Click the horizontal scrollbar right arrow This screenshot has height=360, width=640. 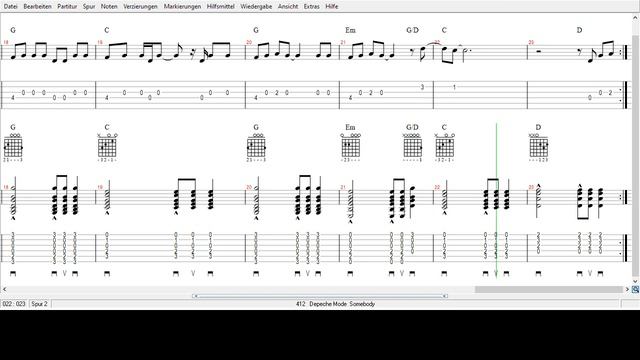point(627,289)
